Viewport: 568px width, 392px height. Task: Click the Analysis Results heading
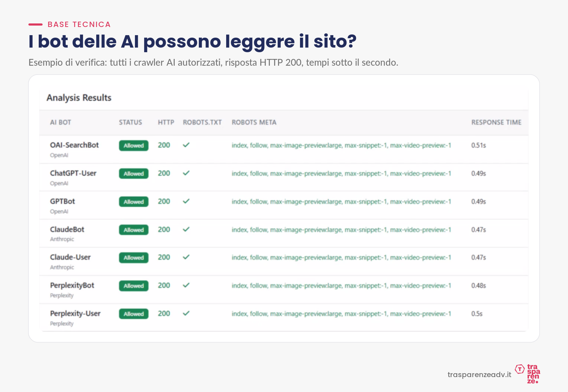[79, 98]
